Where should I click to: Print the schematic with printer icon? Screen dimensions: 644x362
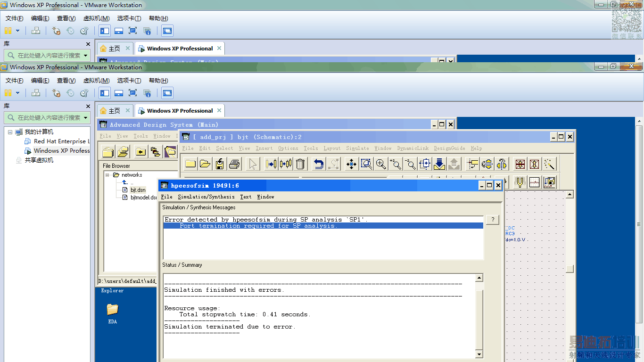(x=234, y=164)
